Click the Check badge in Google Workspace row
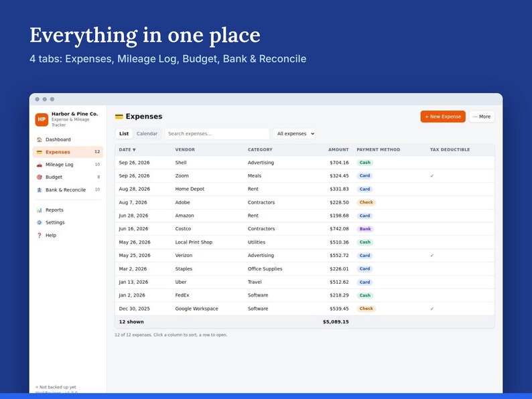Screen dimensions: 532x399 (x=366, y=309)
